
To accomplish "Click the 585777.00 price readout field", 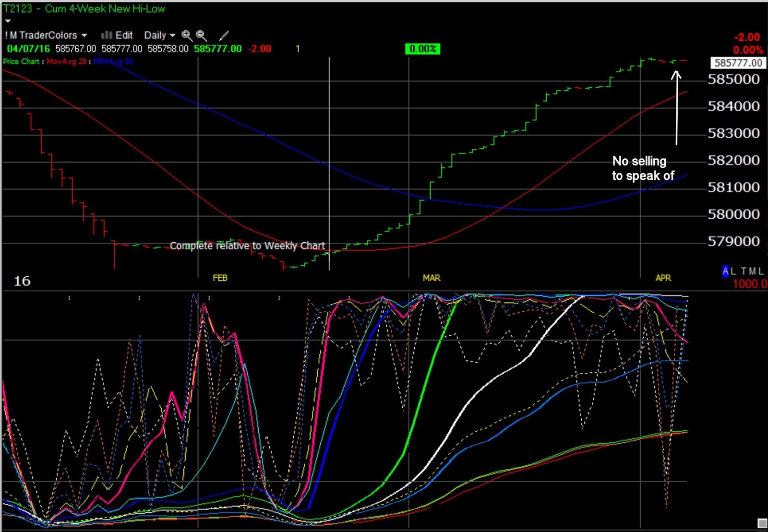I will [x=736, y=63].
